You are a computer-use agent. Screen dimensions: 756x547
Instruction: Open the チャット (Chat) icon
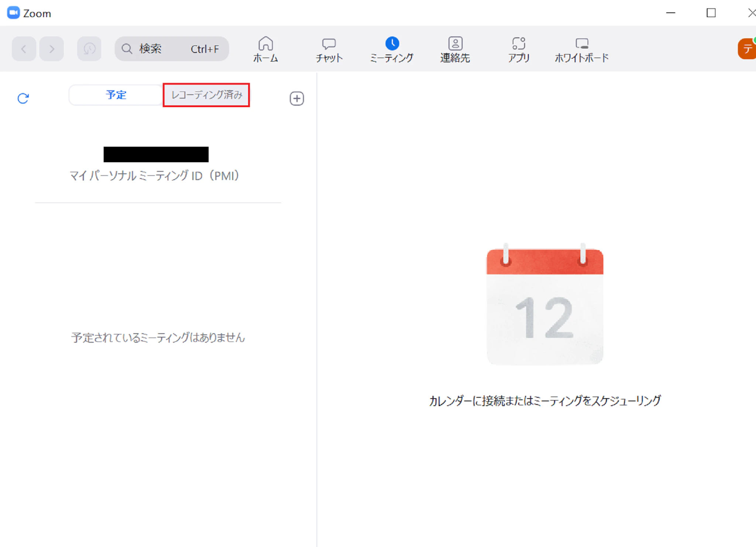329,44
